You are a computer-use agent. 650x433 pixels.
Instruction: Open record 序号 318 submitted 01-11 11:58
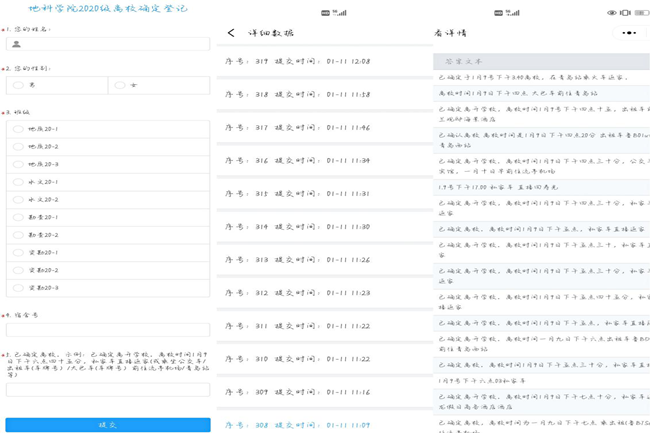pyautogui.click(x=325, y=94)
